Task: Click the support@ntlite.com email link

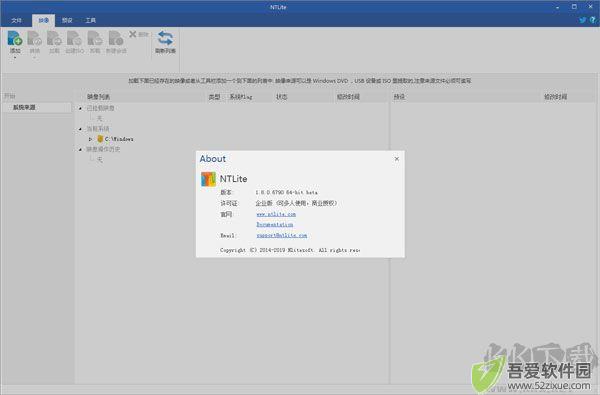Action: tap(282, 235)
